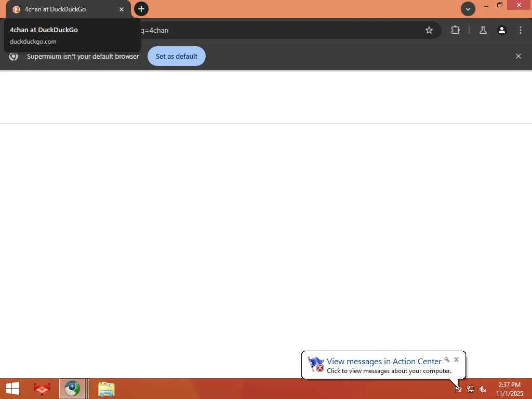Minimize the browser window
The width and height of the screenshot is (532, 399).
click(x=486, y=5)
